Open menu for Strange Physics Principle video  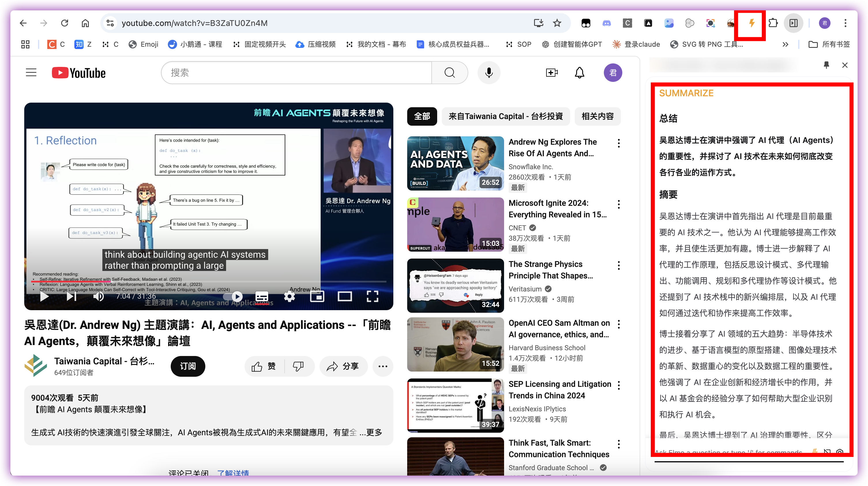click(x=619, y=265)
